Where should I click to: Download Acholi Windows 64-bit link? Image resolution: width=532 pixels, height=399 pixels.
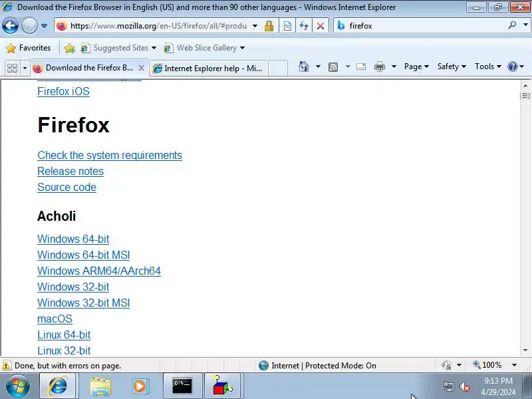pyautogui.click(x=73, y=239)
